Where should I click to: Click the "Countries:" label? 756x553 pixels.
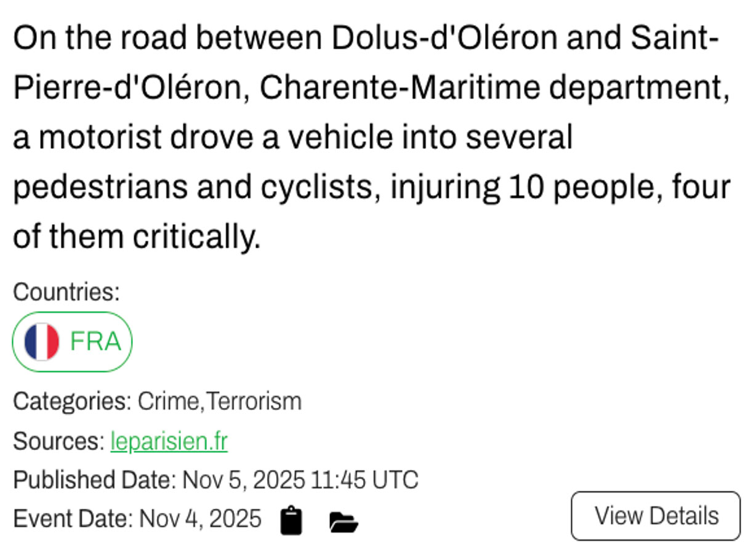pos(66,292)
